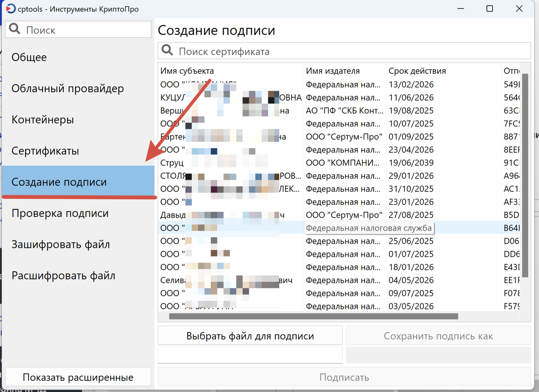This screenshot has width=539, height=392.
Task: Click the magnifier icon in certificate search
Action: 168,51
